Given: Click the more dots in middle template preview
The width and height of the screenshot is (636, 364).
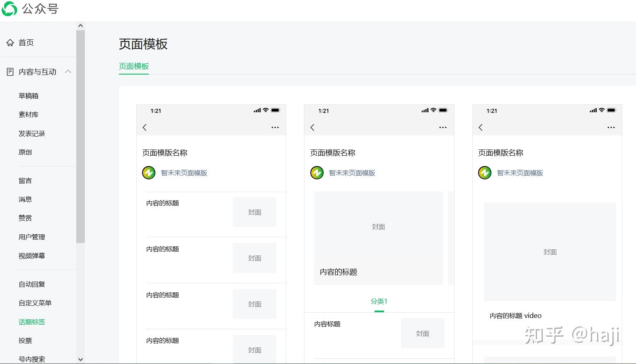Looking at the screenshot, I should pyautogui.click(x=443, y=127).
